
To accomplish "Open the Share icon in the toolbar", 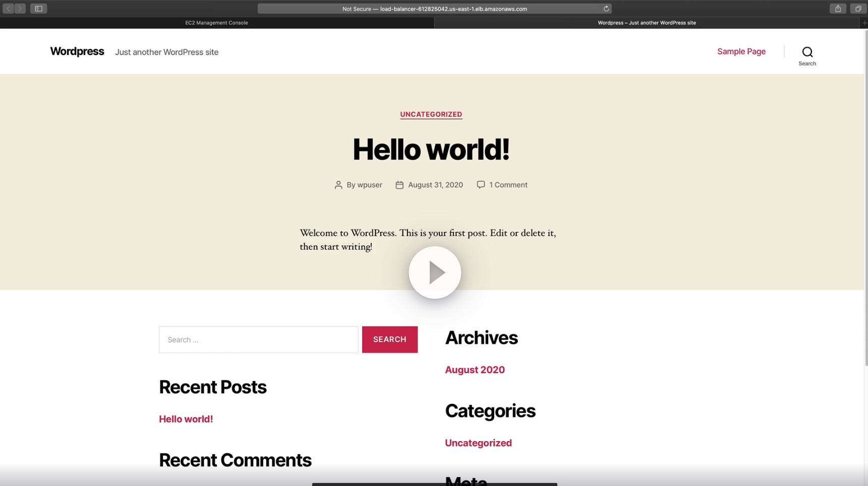I will click(838, 9).
